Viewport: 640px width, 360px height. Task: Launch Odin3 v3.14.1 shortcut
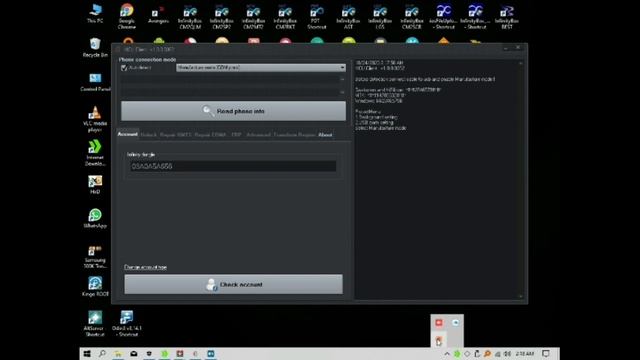coord(127,324)
